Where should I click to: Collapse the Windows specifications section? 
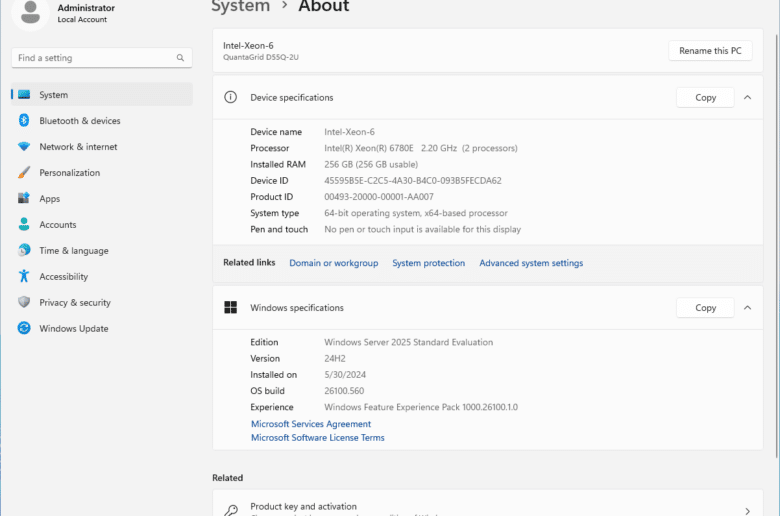pos(747,308)
